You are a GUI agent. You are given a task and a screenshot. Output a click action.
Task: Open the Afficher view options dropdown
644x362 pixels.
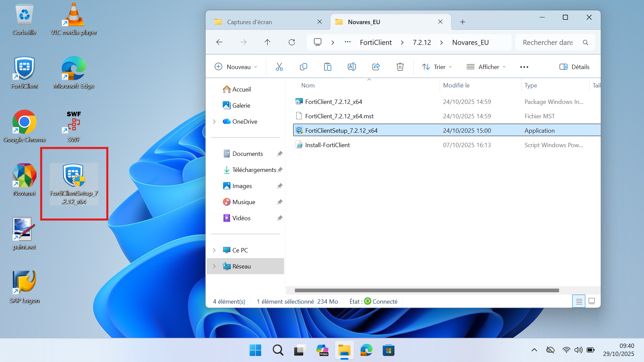click(x=486, y=67)
